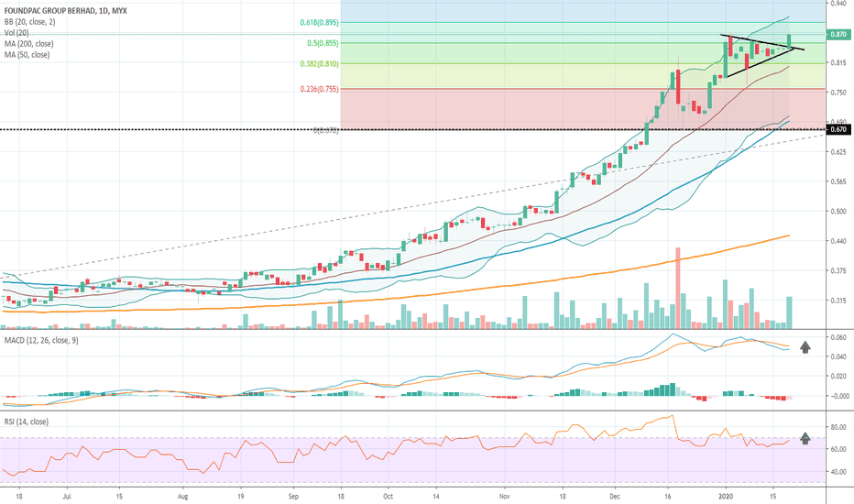Viewport: 854px width, 504px height.
Task: Select the Vol (20) indicator label
Action: (x=16, y=33)
